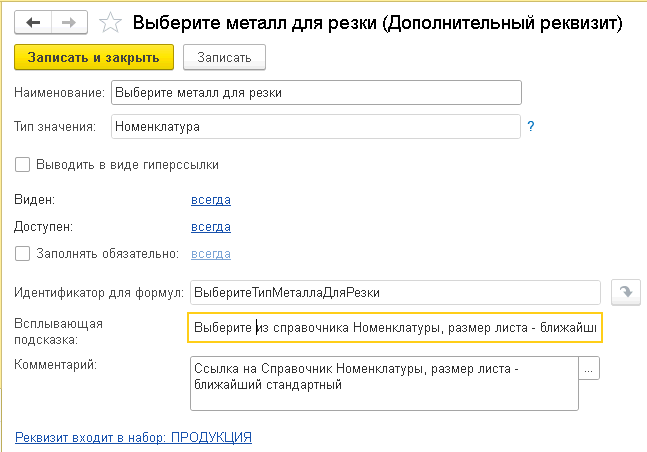Click the refresh identifier arrow icon
This screenshot has height=452, width=647.
click(x=625, y=292)
